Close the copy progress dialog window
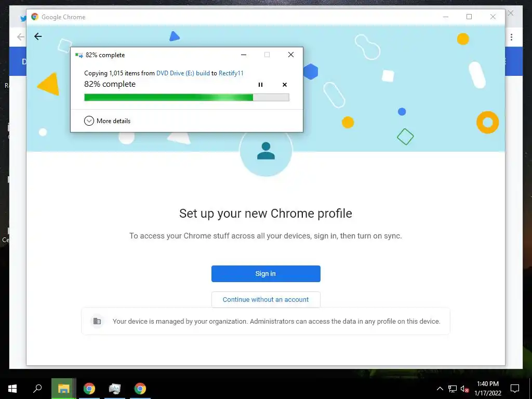Image resolution: width=532 pixels, height=399 pixels. point(291,55)
